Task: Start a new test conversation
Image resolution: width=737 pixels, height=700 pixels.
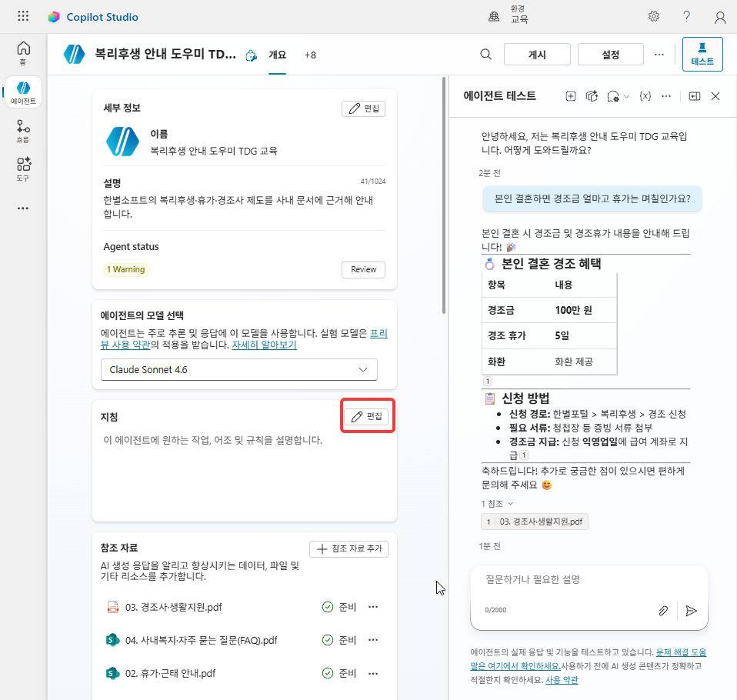Action: click(570, 96)
